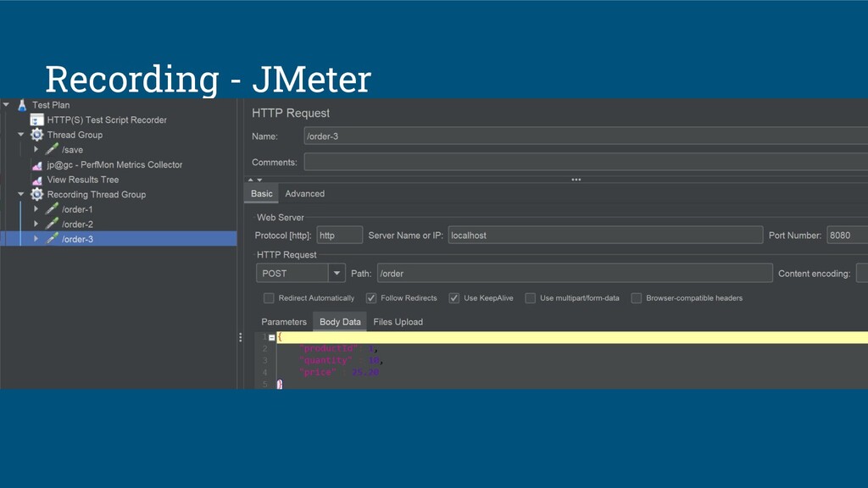The height and width of the screenshot is (488, 868).
Task: Click the horizontal split handle dots
Action: pos(576,180)
